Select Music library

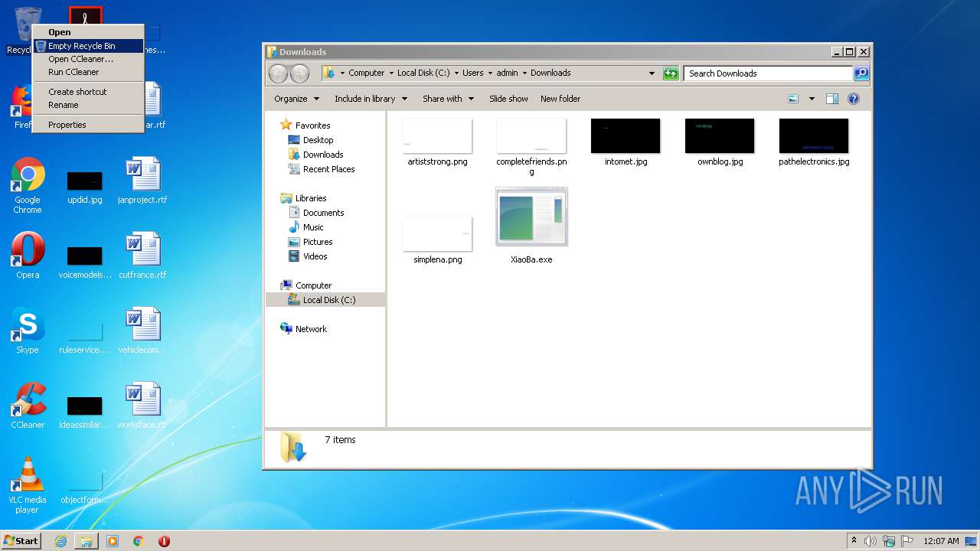pos(313,227)
